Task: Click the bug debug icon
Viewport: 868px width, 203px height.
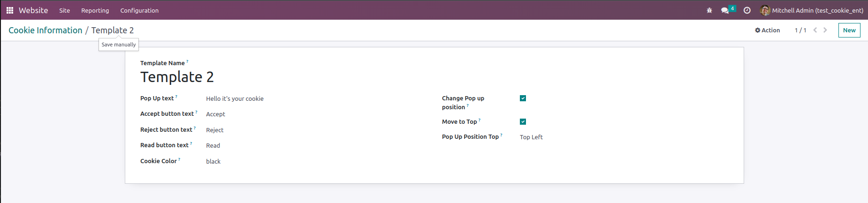Action: click(709, 10)
